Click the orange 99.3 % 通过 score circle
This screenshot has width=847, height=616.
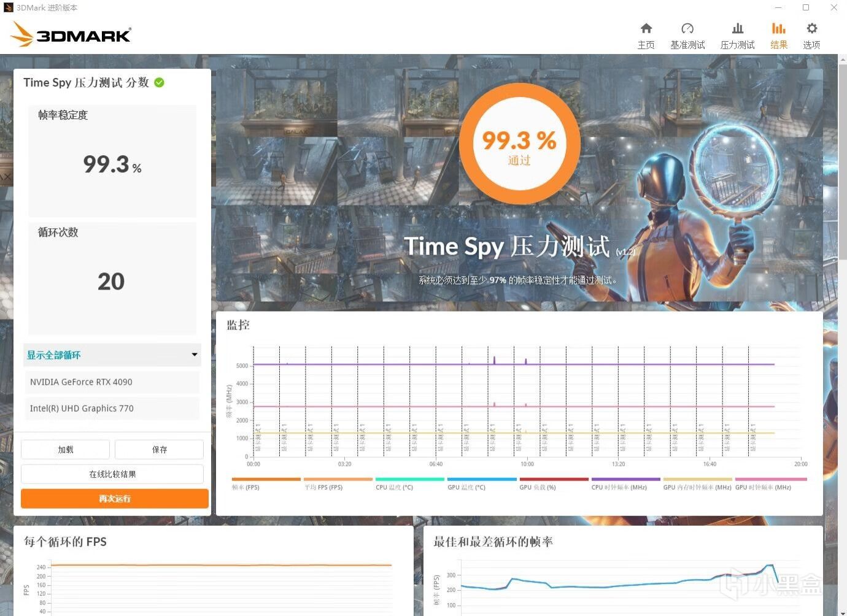coord(519,145)
